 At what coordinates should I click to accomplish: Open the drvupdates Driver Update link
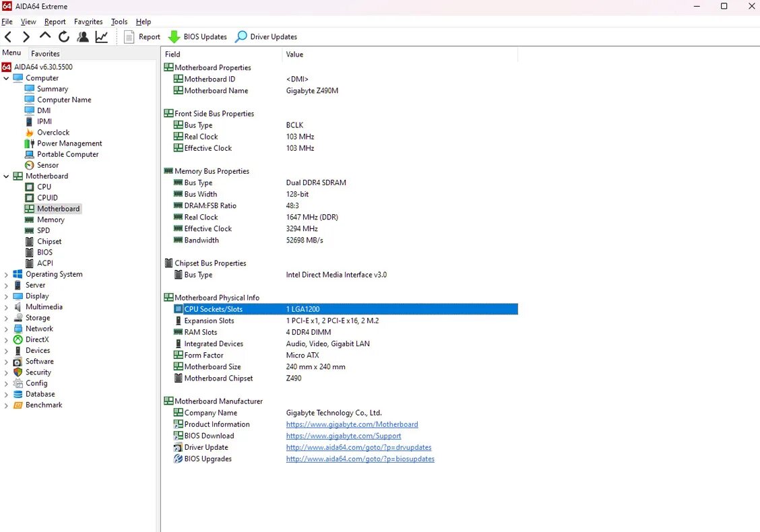point(358,448)
